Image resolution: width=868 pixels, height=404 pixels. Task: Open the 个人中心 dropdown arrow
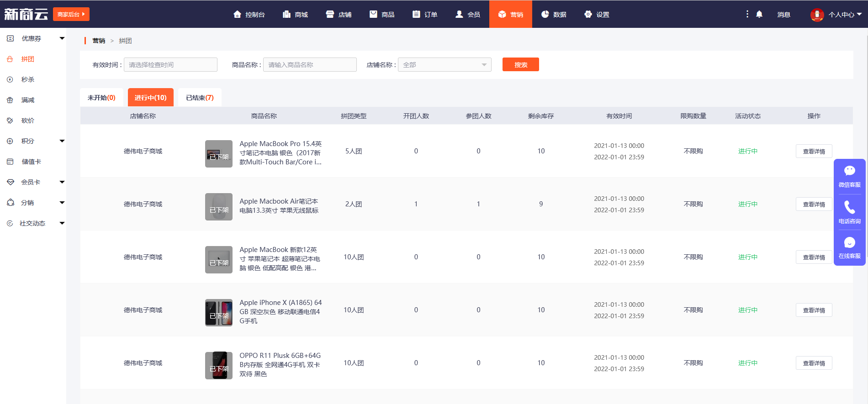pos(859,14)
